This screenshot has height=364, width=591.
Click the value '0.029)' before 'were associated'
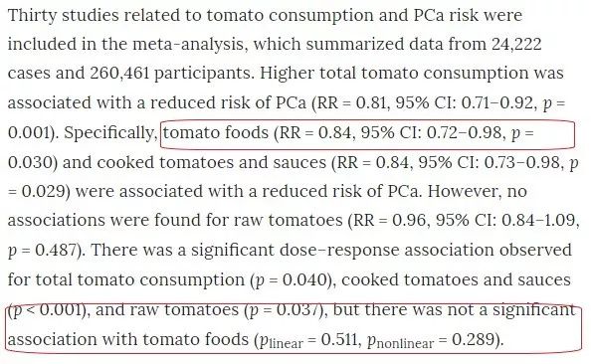point(46,191)
